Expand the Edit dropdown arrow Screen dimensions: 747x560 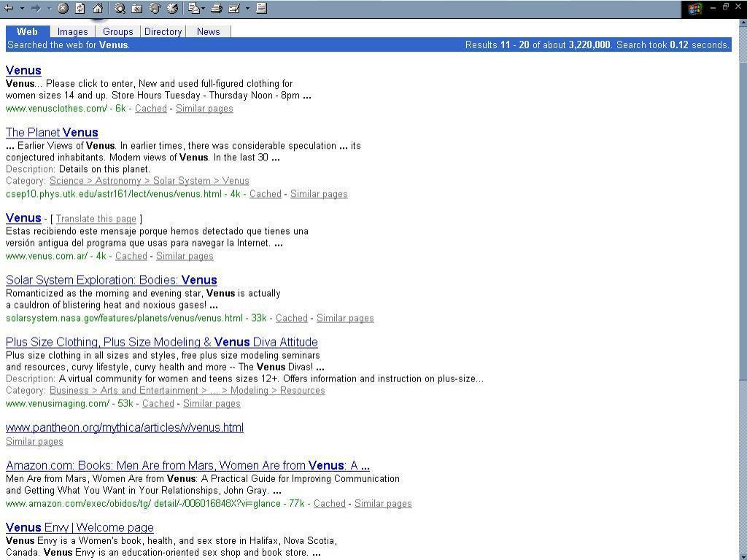pos(247,9)
